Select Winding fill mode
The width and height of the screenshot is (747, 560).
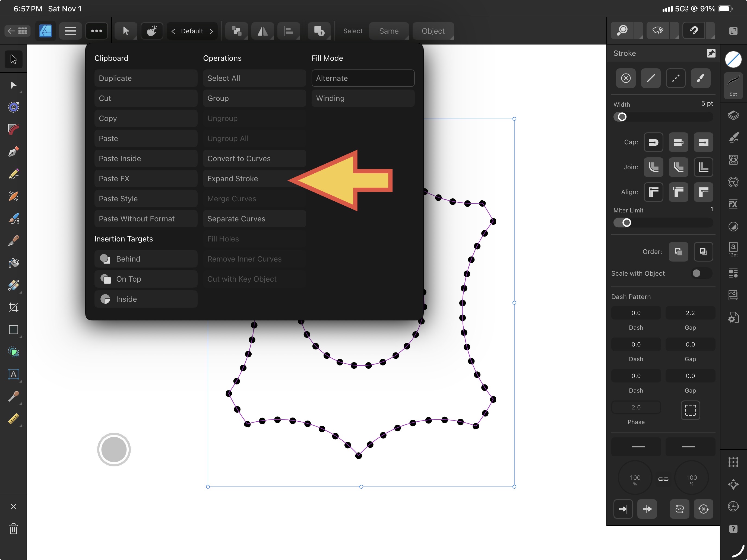363,98
